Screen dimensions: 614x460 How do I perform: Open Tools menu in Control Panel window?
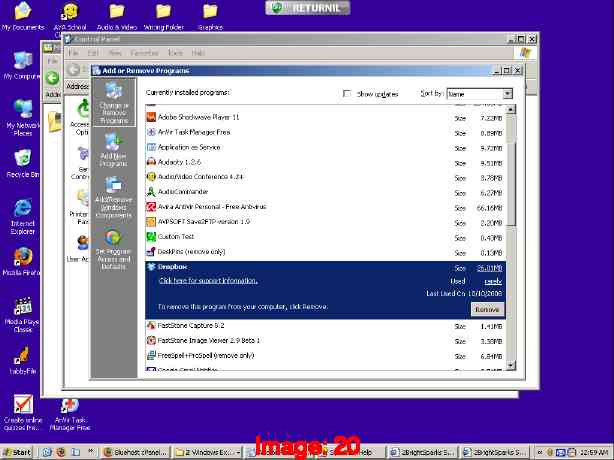click(x=175, y=52)
